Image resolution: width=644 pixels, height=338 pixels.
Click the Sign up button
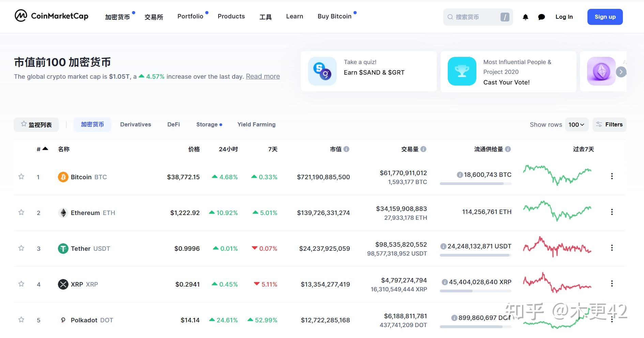click(605, 17)
